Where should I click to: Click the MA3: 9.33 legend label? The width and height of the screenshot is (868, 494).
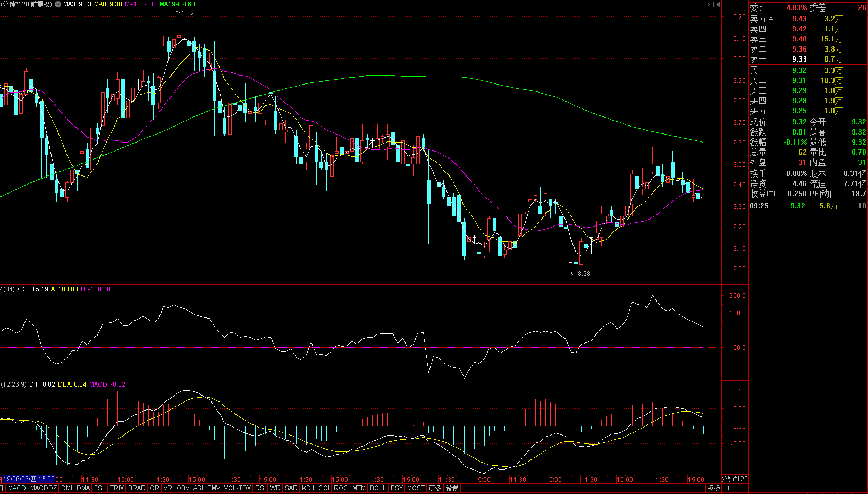77,4
